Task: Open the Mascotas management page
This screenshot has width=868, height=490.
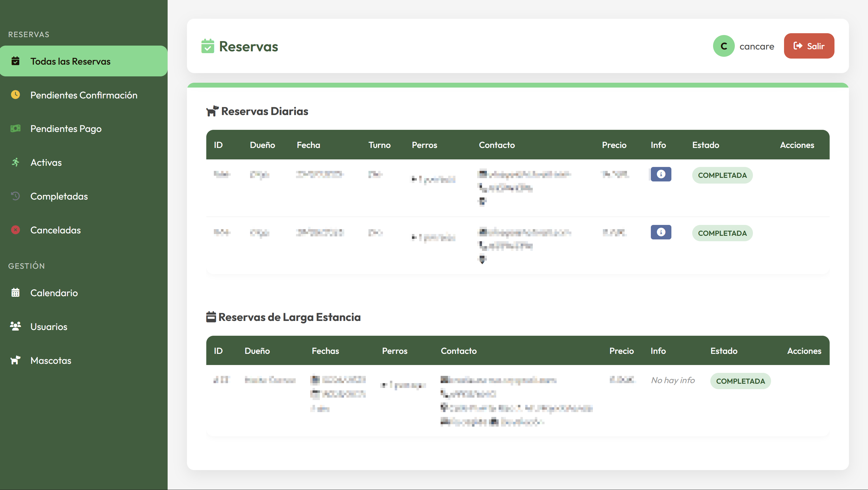Action: click(50, 360)
